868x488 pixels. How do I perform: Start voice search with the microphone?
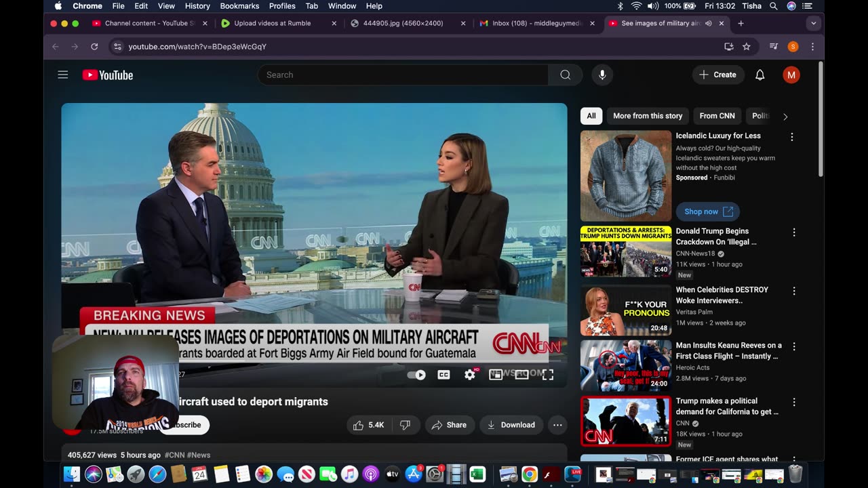602,75
